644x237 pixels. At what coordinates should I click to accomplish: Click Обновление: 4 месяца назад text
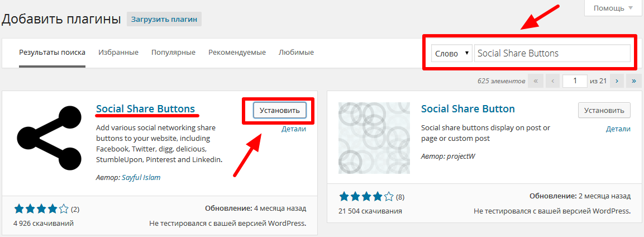pos(255,208)
